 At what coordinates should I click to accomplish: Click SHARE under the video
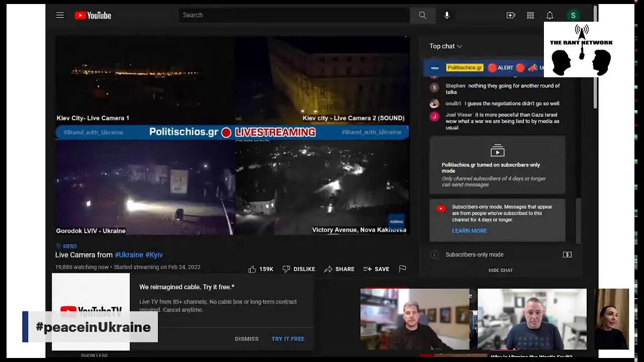point(339,269)
